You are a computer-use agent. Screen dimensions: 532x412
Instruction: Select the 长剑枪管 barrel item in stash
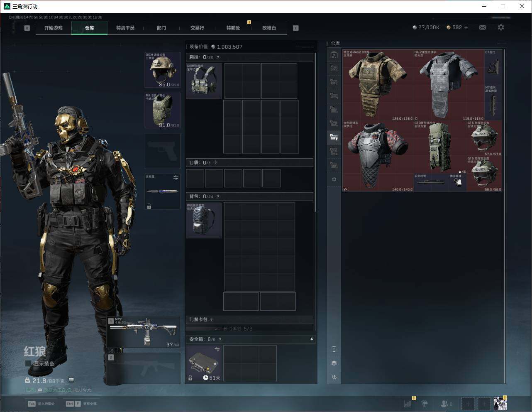click(432, 183)
